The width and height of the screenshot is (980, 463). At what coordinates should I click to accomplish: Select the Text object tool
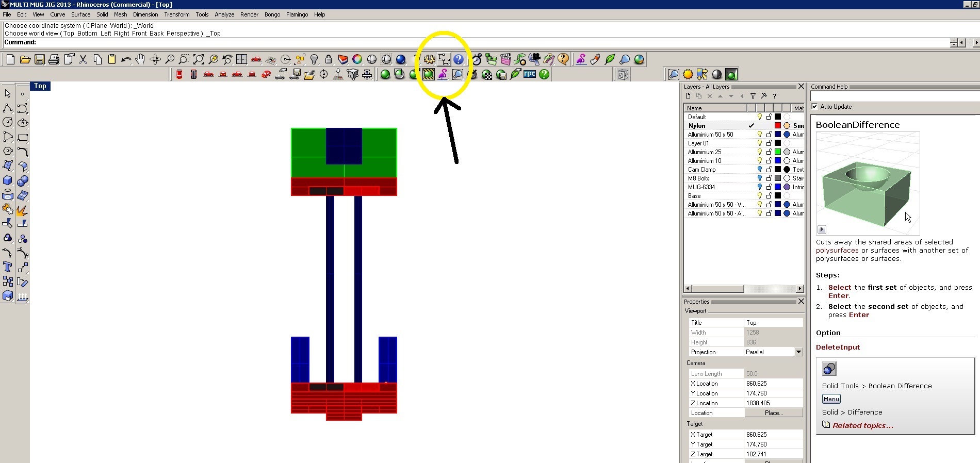coord(8,267)
